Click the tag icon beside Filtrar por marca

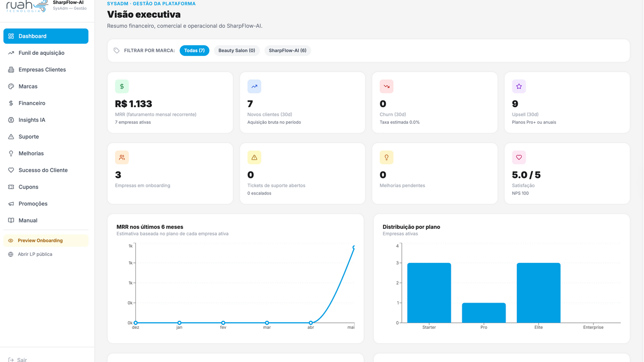pyautogui.click(x=117, y=50)
